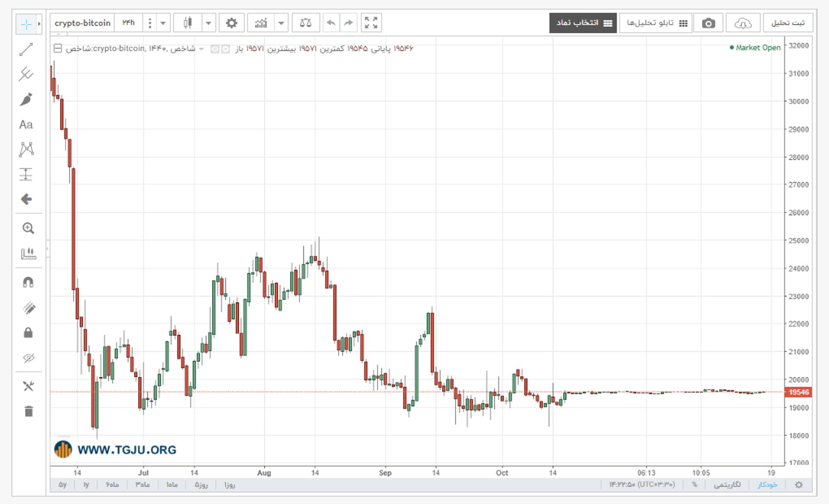This screenshot has height=504, width=829.
Task: Open the 24h interval dropdown arrow
Action: pyautogui.click(x=163, y=23)
